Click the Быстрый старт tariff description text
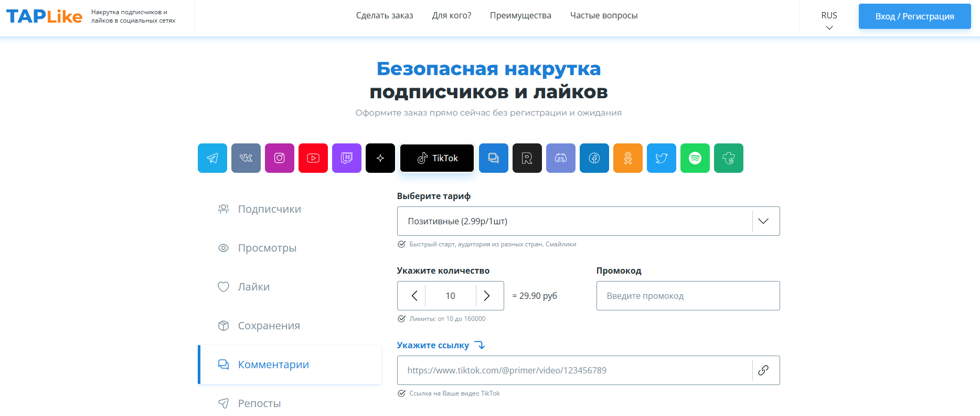Screen dimensions: 980x416 [493, 244]
